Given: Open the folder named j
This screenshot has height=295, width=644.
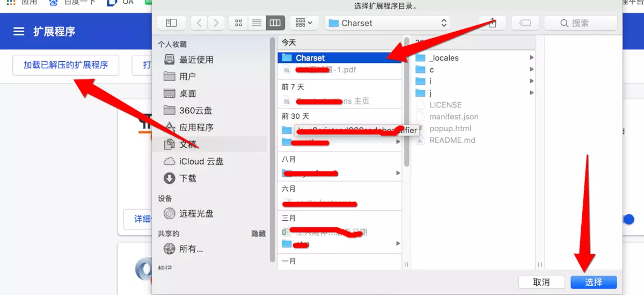Looking at the screenshot, I should point(430,93).
